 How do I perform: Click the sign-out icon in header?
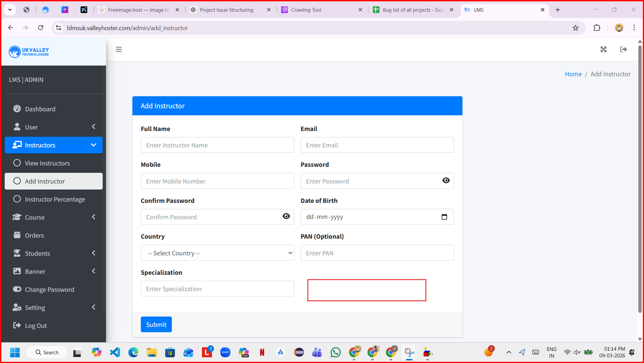(x=623, y=49)
